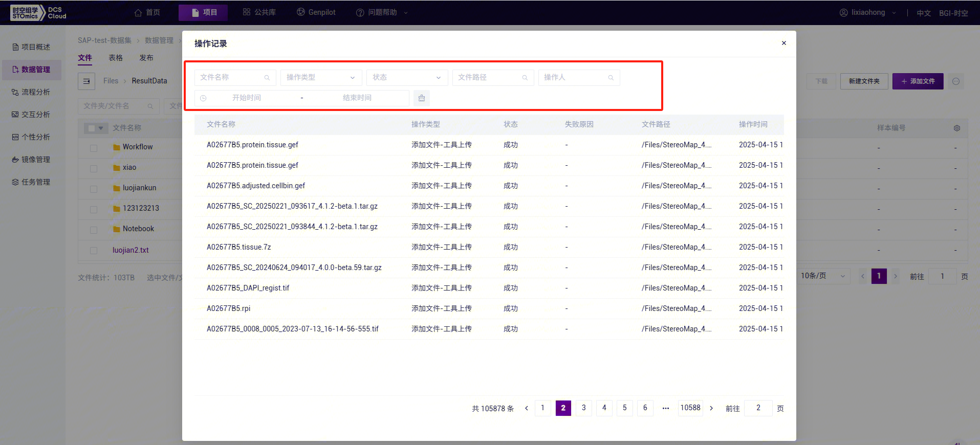Check the xiao folder checkbox
The width and height of the screenshot is (980, 445).
click(94, 168)
